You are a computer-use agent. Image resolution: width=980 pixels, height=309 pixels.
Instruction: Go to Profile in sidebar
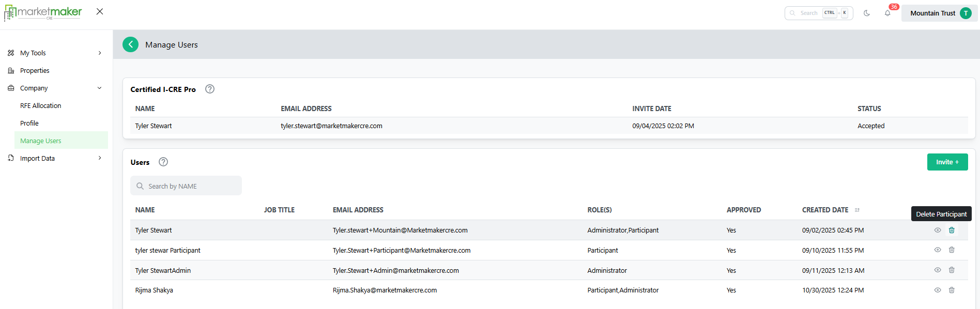(x=29, y=123)
